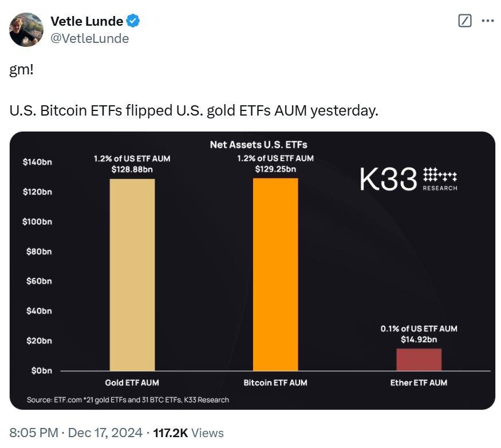Click the $128.88bn Gold value label

coord(132,169)
